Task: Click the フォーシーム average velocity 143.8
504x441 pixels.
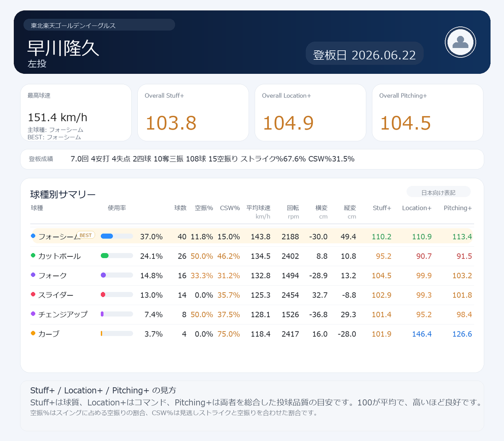Action: pos(260,237)
